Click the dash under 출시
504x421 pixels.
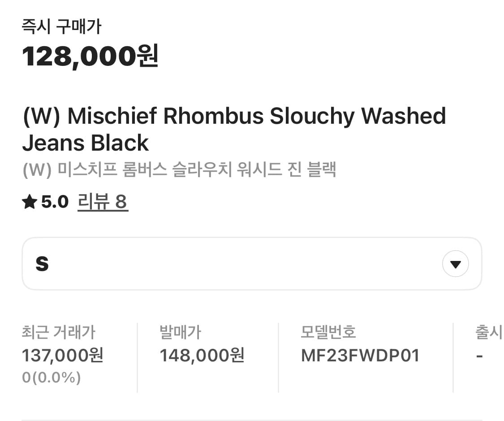point(479,356)
